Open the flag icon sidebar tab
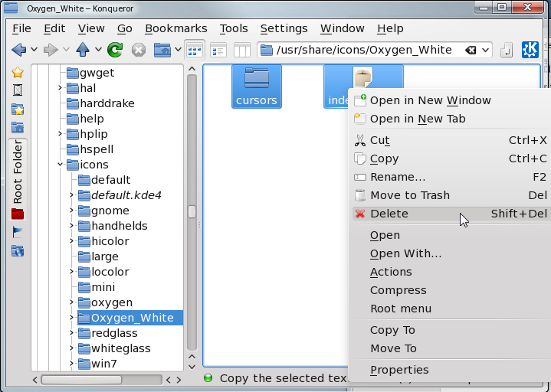 point(18,232)
